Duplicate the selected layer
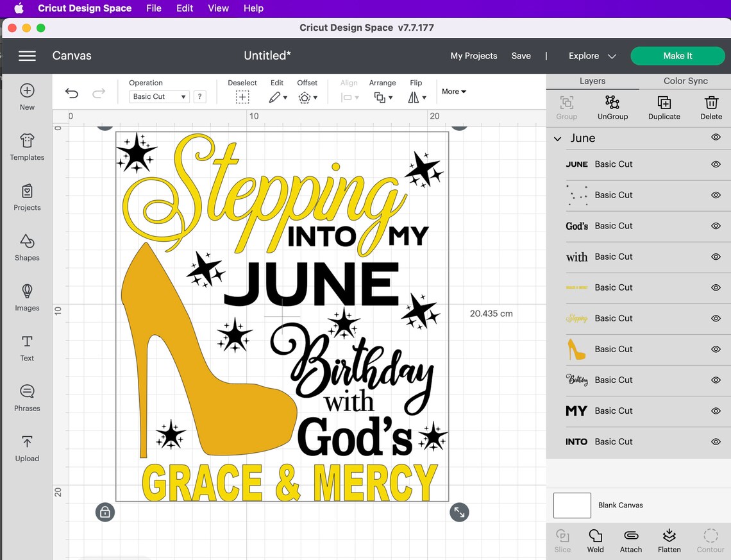This screenshot has height=560, width=731. coord(664,107)
